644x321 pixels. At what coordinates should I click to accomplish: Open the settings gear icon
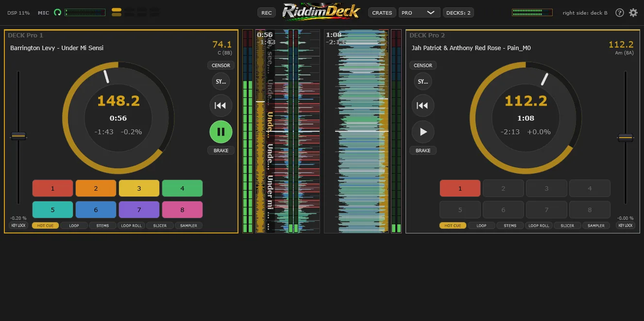click(x=633, y=13)
